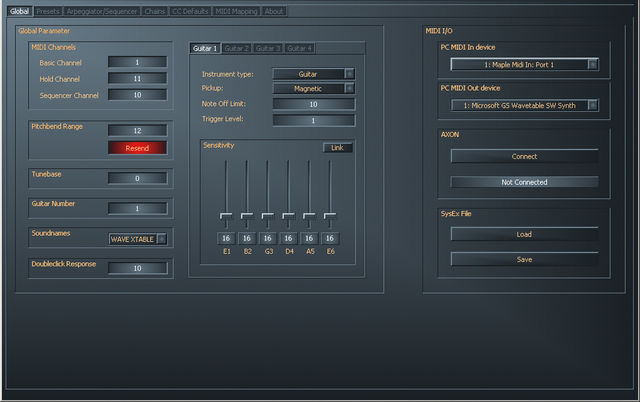640x402 pixels.
Task: Click the E1 string sensitivity slider
Action: click(226, 215)
